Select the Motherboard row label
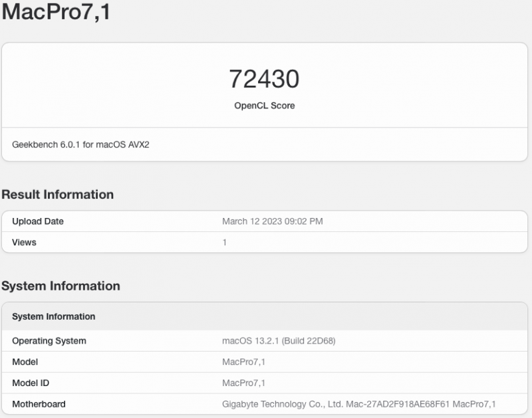 (x=38, y=403)
